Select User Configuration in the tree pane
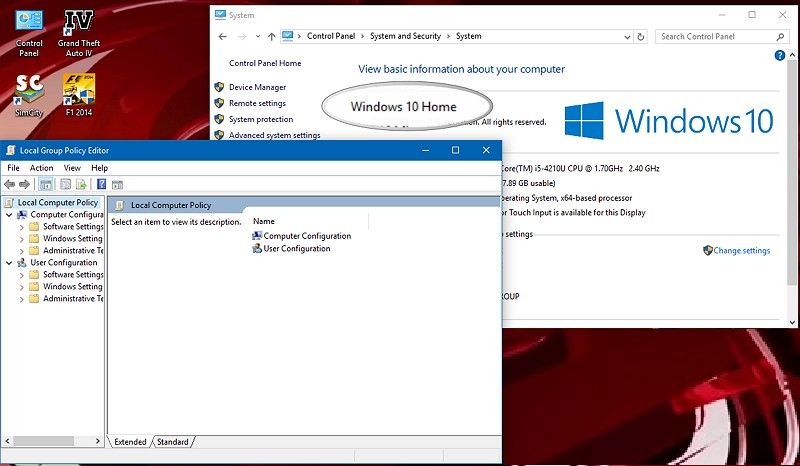 pos(63,263)
